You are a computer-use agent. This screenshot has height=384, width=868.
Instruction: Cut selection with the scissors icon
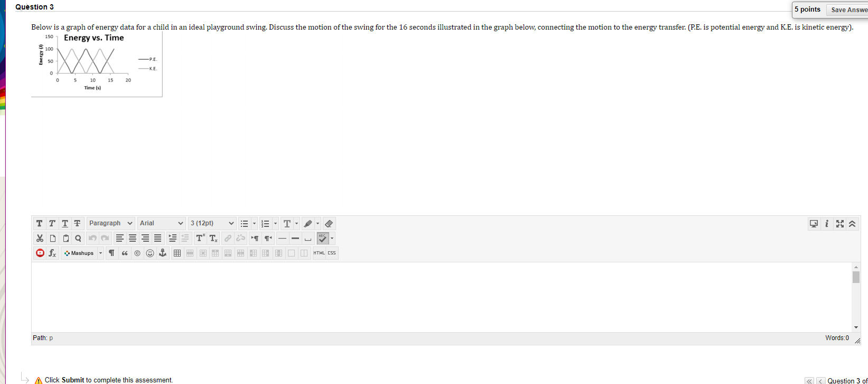pyautogui.click(x=40, y=238)
